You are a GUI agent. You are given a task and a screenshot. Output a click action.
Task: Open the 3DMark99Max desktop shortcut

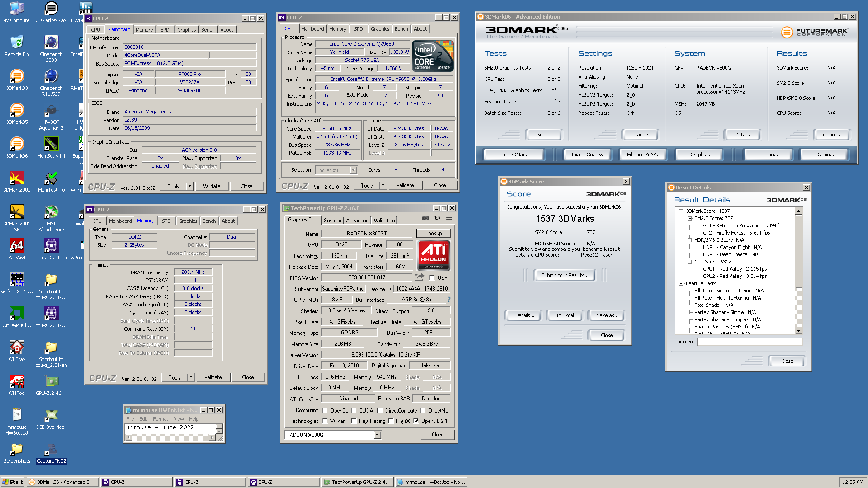[51, 12]
